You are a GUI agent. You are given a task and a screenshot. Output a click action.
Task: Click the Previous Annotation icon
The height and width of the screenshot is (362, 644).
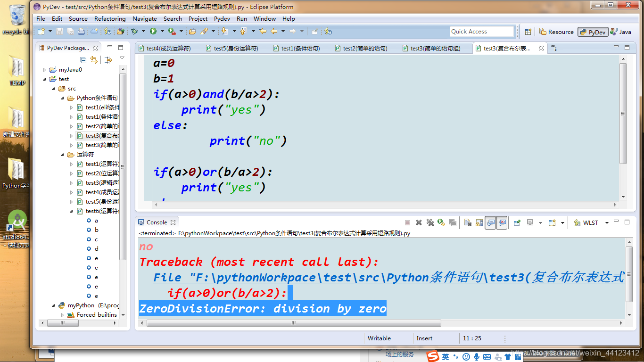243,32
